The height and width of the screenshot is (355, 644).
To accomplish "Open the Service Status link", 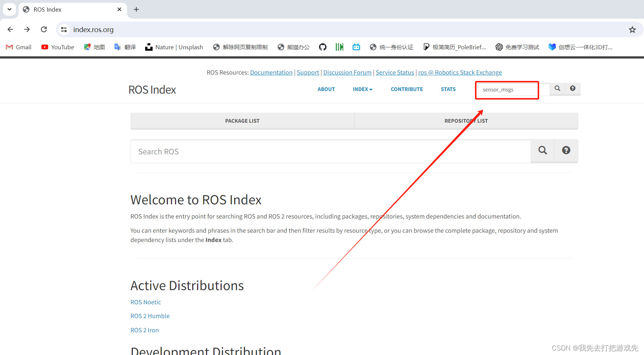I will (395, 72).
